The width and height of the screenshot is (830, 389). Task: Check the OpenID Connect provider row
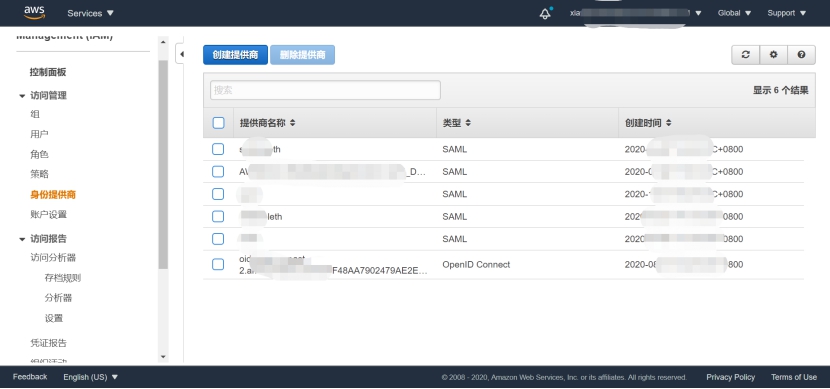218,264
